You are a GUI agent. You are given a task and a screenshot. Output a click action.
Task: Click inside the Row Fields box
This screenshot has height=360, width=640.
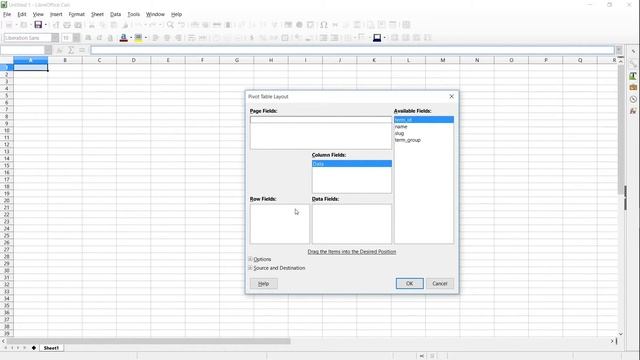[280, 224]
